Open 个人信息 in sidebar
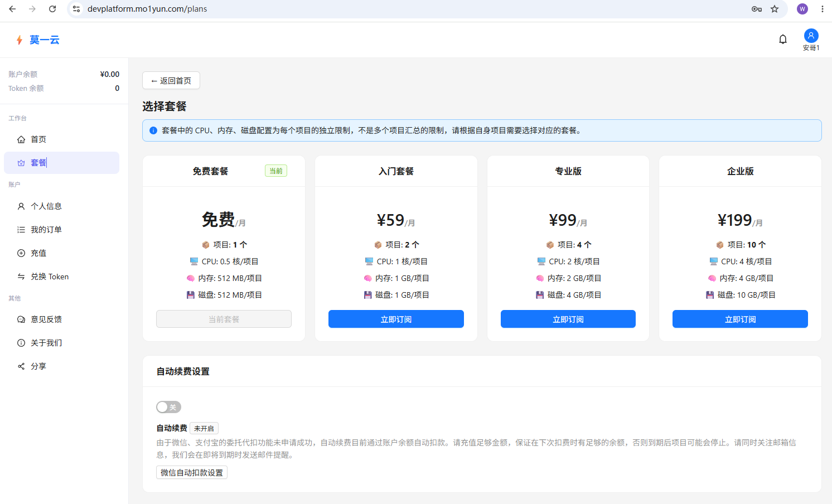This screenshot has height=504, width=832. (61, 206)
